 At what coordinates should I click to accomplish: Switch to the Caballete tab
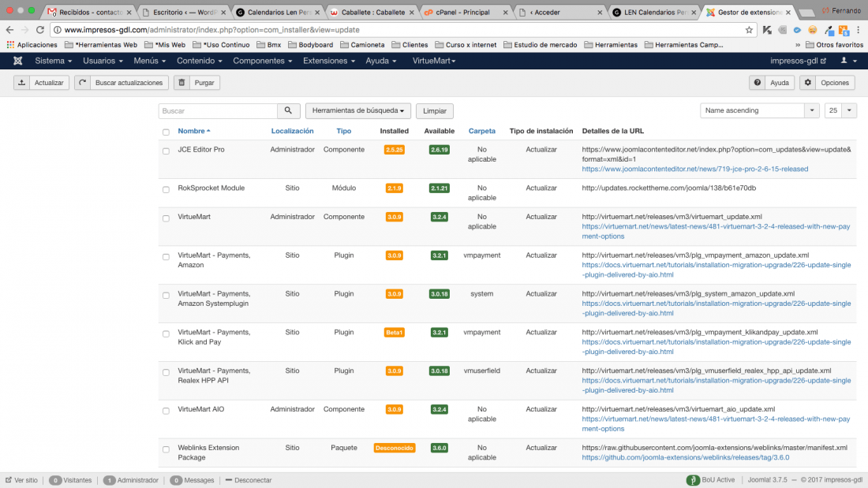(x=372, y=12)
